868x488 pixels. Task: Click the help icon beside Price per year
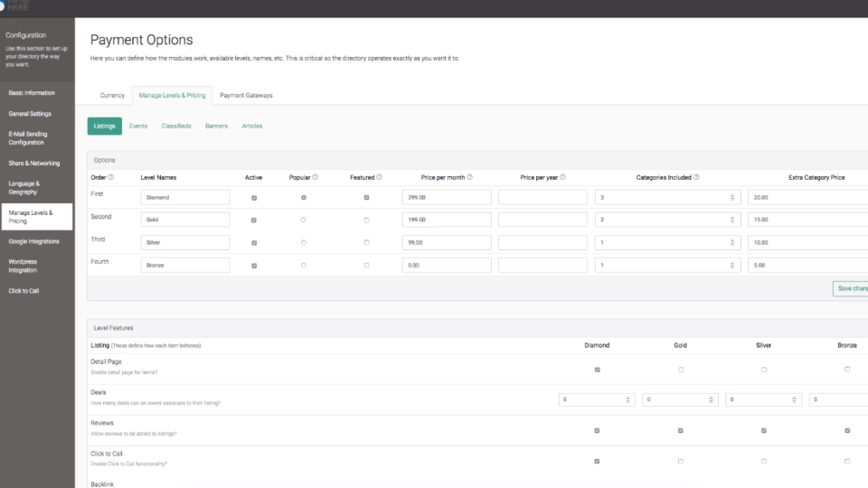(x=562, y=177)
